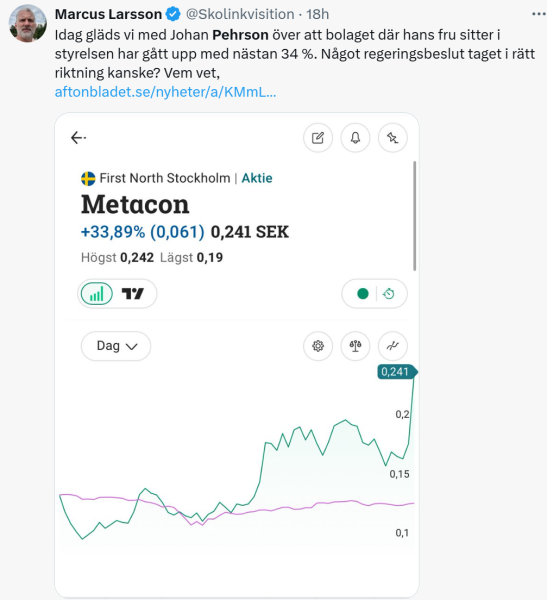Open the aftonbladet.se article link

tap(165, 92)
